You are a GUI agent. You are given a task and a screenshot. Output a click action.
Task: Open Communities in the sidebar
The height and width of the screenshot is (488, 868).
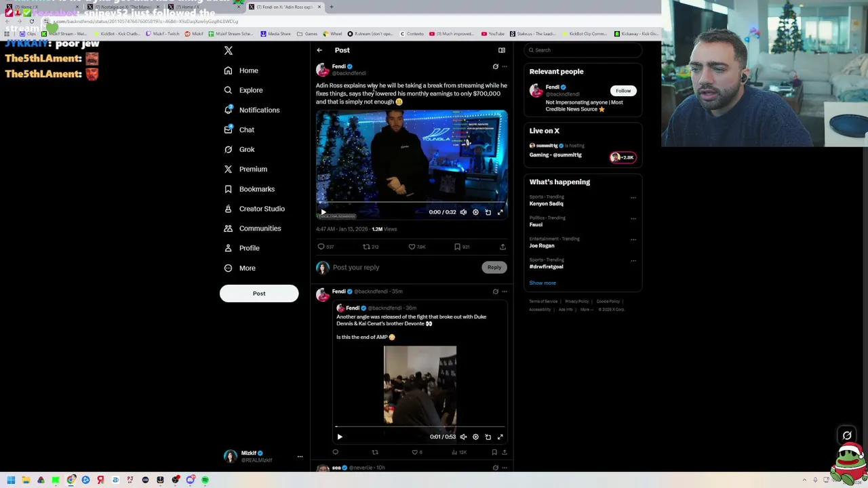252,228
